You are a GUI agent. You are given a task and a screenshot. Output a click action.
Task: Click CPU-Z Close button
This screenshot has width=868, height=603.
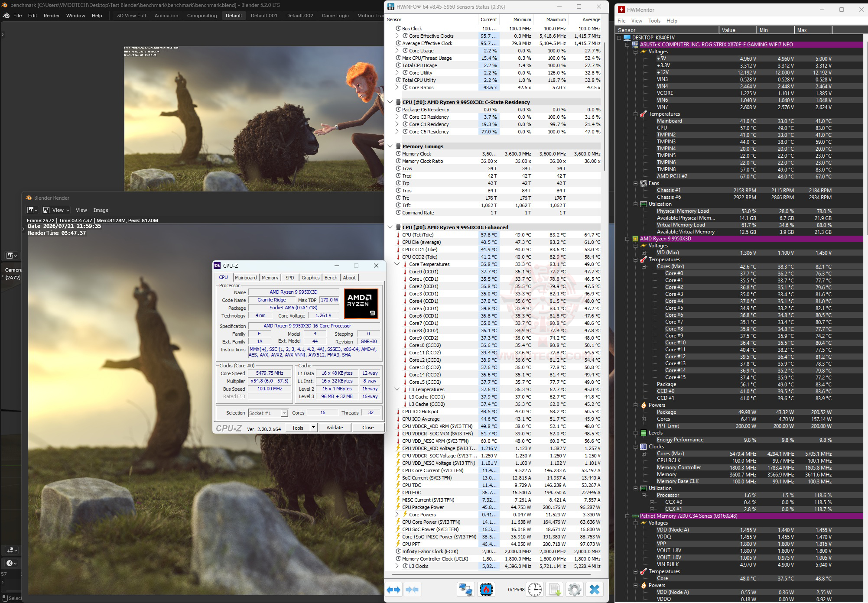[368, 428]
